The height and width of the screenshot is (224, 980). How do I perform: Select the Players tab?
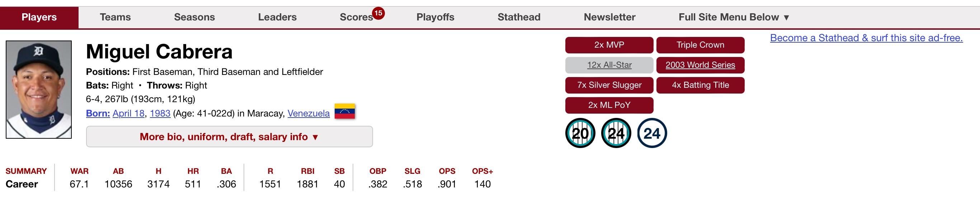pos(39,17)
